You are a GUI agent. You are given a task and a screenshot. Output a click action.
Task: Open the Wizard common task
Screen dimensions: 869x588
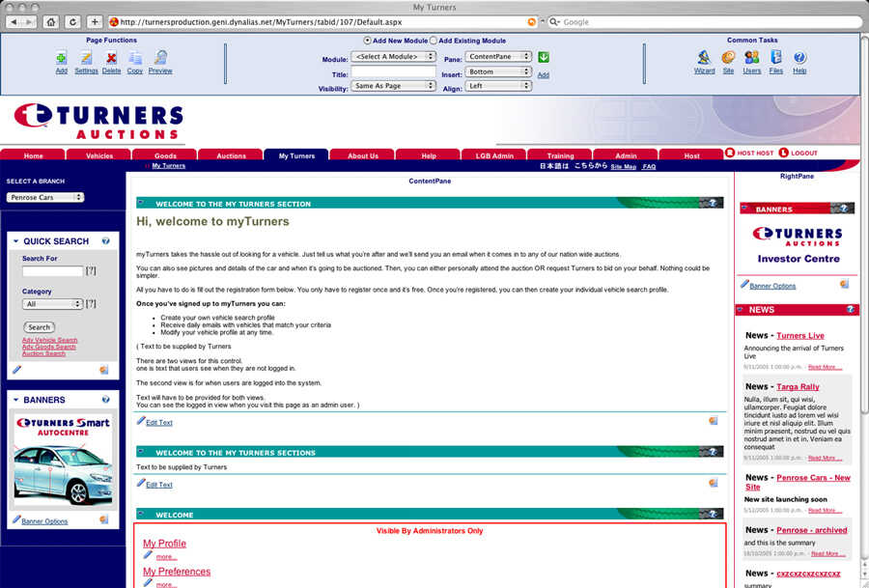click(x=704, y=57)
